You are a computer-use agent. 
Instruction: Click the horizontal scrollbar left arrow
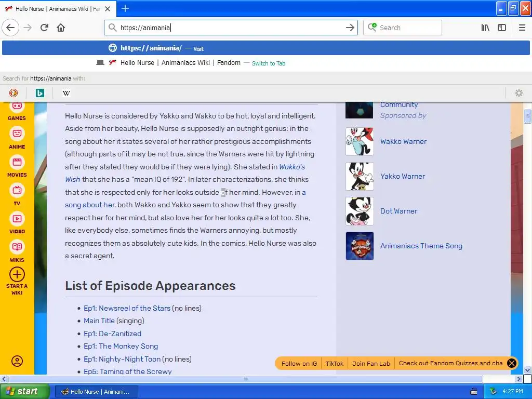tap(4, 379)
